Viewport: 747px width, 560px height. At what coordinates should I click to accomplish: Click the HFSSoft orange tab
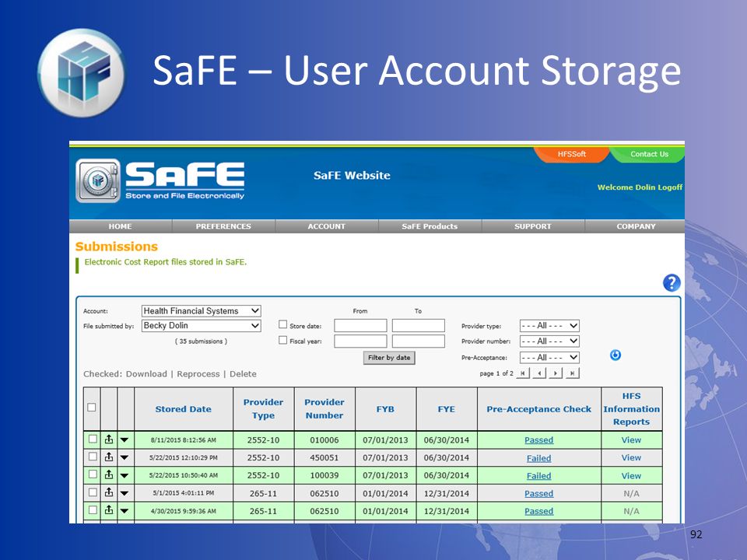(x=572, y=154)
